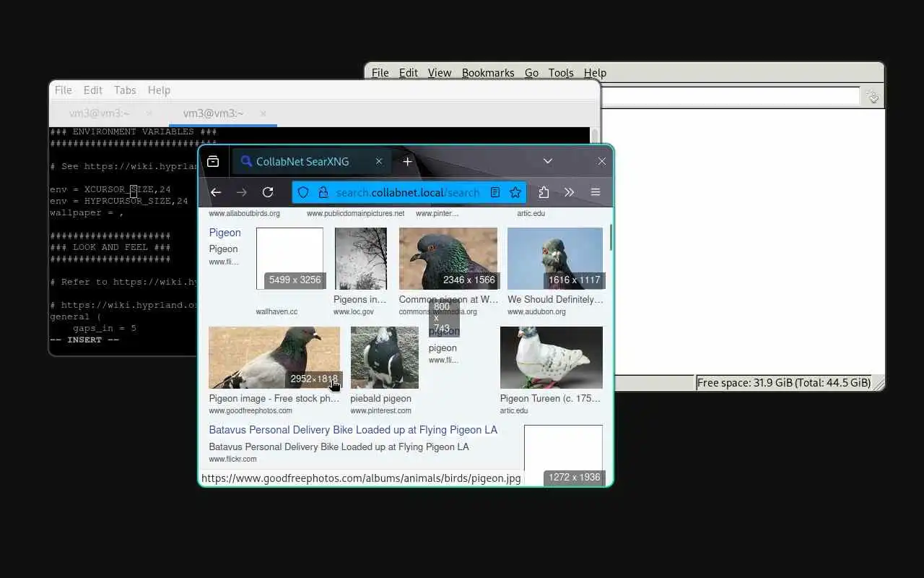Image resolution: width=924 pixels, height=578 pixels.
Task: Close the active vm3@vm3 terminal tab
Action: point(263,113)
